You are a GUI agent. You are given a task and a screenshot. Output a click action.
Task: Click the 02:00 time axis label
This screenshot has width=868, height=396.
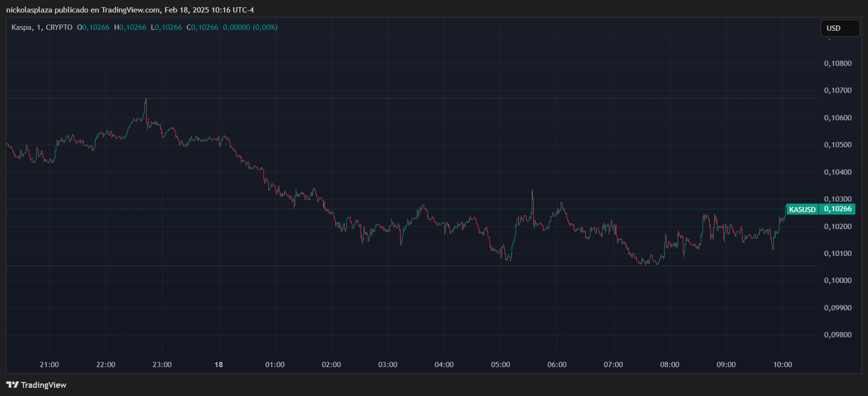point(331,365)
